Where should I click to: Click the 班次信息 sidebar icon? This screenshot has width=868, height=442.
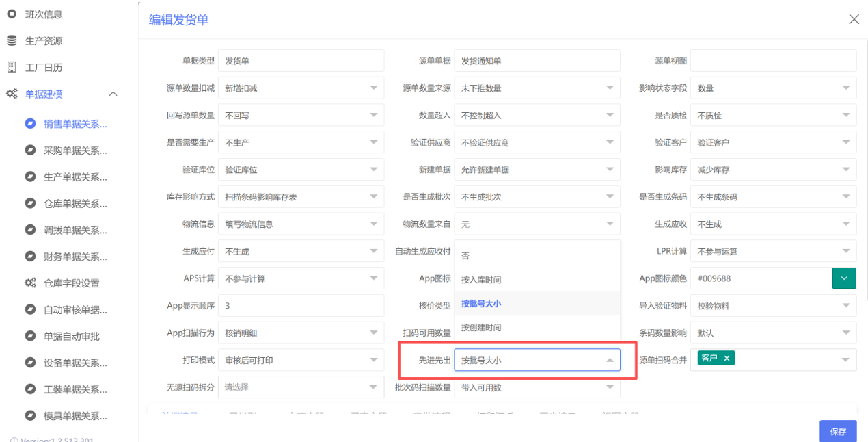(12, 14)
